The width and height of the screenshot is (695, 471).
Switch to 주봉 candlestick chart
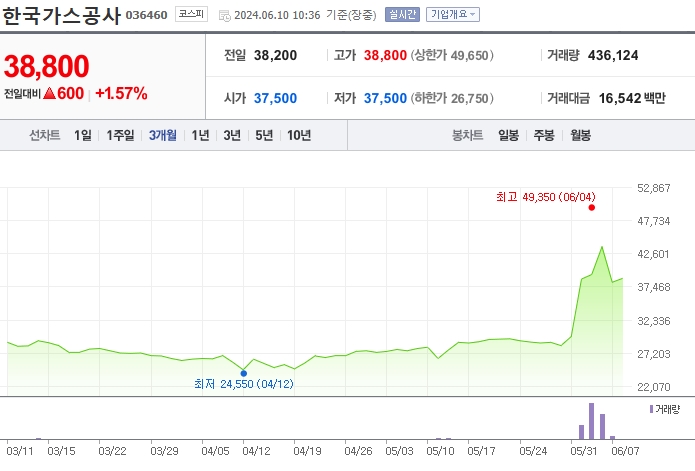[x=544, y=135]
